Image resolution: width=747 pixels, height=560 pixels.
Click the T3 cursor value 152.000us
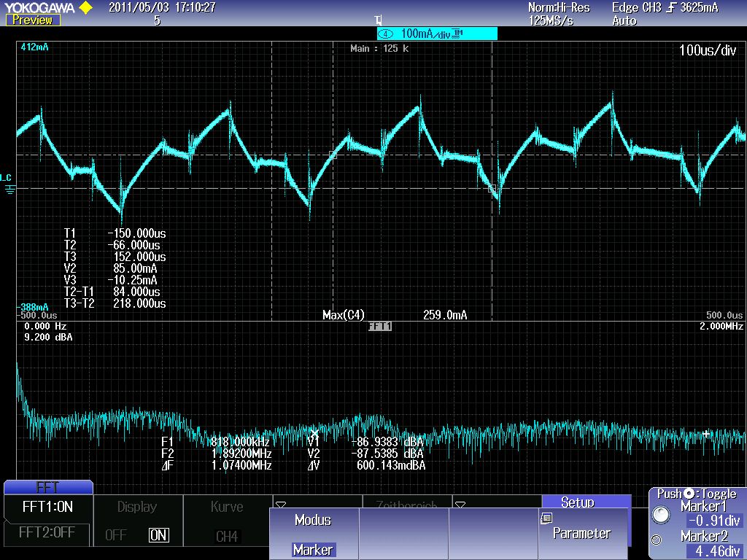tap(139, 257)
